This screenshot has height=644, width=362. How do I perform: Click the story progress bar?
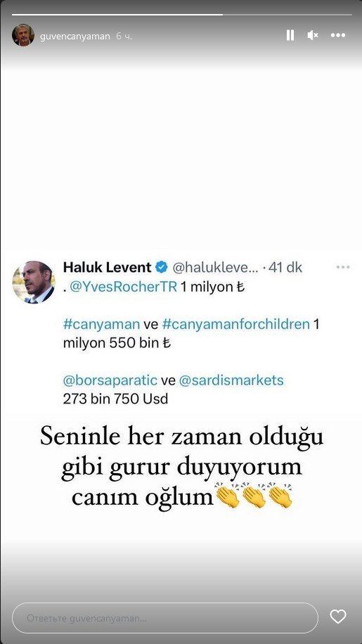(182, 14)
